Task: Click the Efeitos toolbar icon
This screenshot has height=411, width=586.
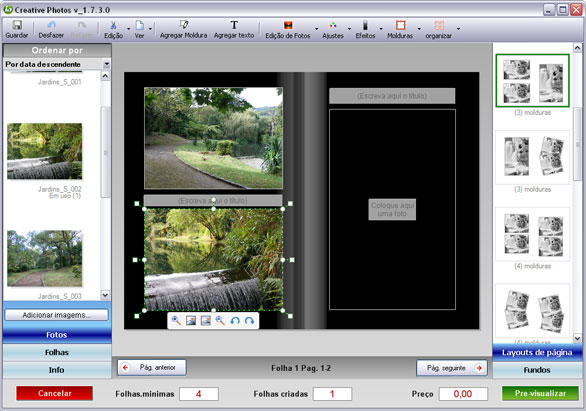Action: click(365, 25)
